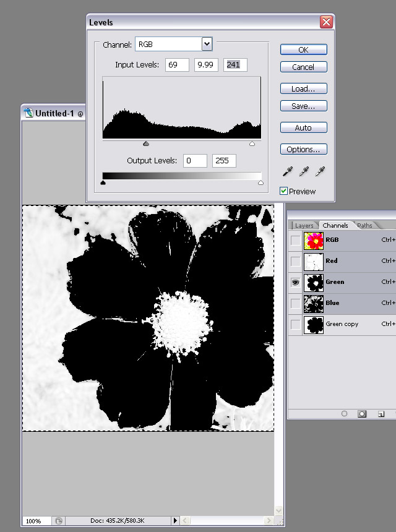Select the white point eyedropper
The width and height of the screenshot is (396, 532).
tap(319, 171)
